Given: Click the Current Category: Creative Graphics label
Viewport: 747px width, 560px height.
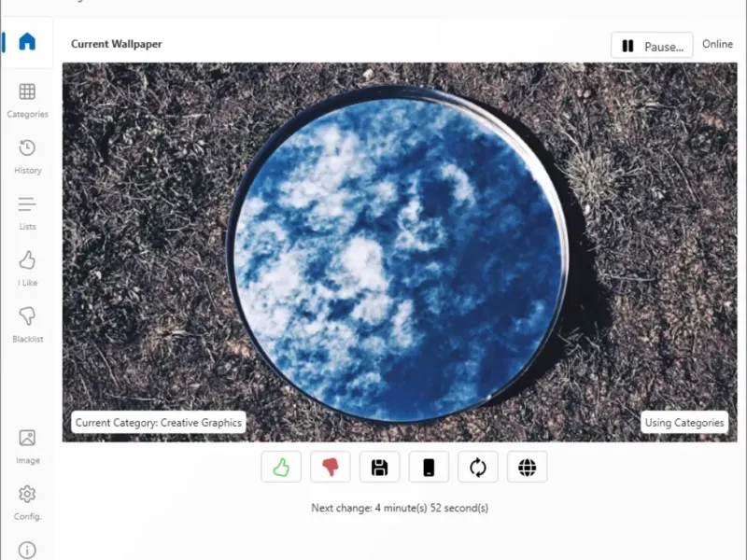Looking at the screenshot, I should coord(159,423).
